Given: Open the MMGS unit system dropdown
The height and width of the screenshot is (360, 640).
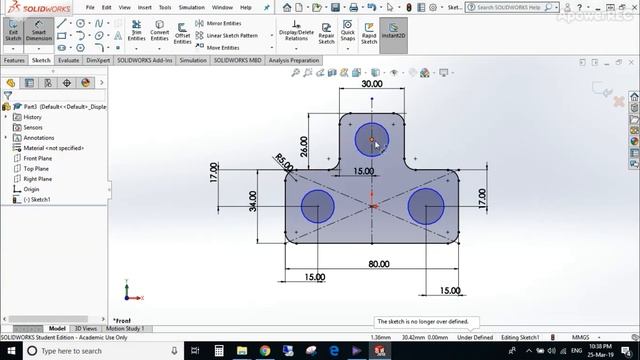Looking at the screenshot, I should pyautogui.click(x=599, y=337).
